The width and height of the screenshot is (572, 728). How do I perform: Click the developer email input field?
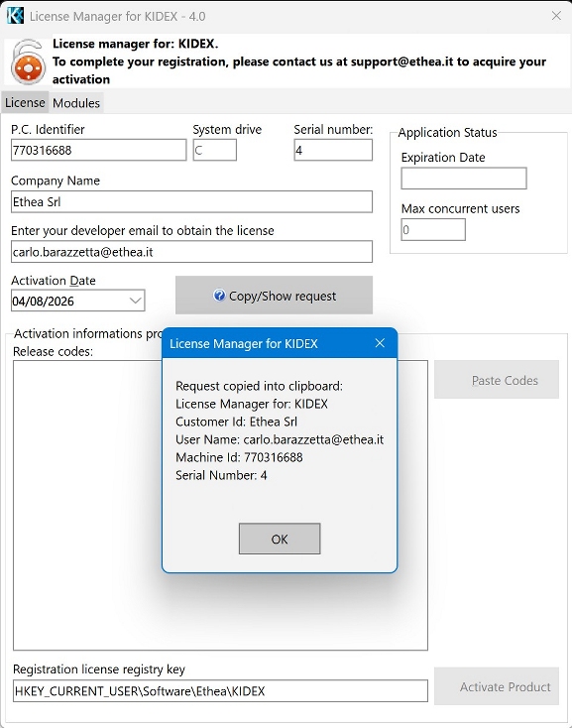(x=191, y=251)
